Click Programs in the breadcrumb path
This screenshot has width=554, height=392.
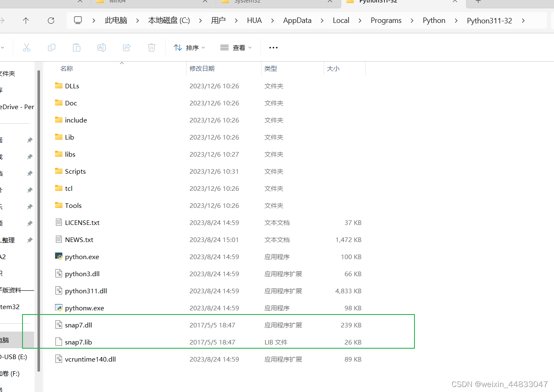coord(386,20)
